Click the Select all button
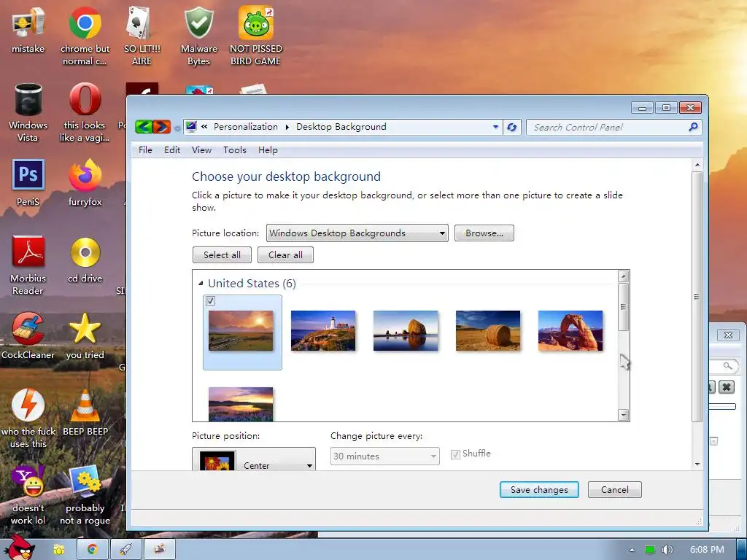Image resolution: width=747 pixels, height=560 pixels. click(222, 254)
